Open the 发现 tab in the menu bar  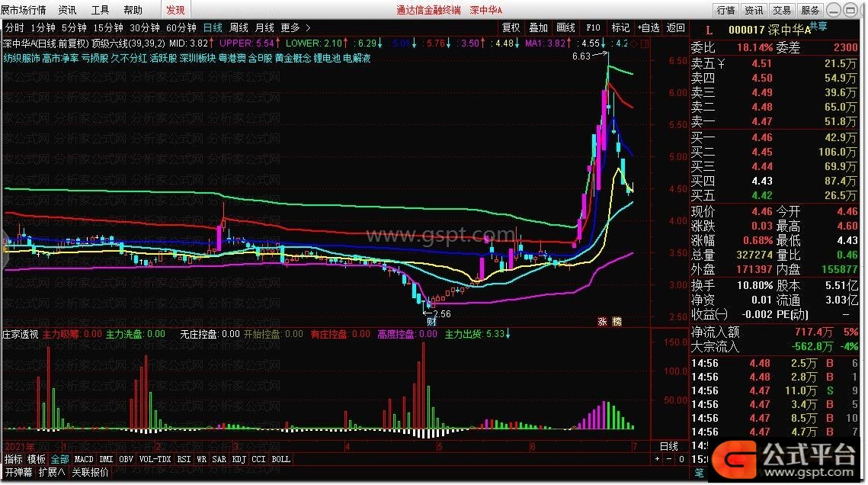175,10
